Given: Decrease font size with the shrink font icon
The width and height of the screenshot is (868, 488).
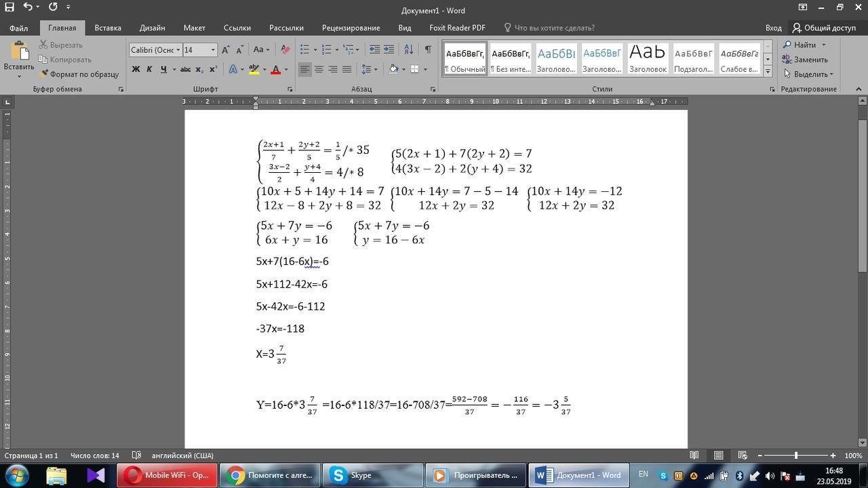Looking at the screenshot, I should point(239,49).
